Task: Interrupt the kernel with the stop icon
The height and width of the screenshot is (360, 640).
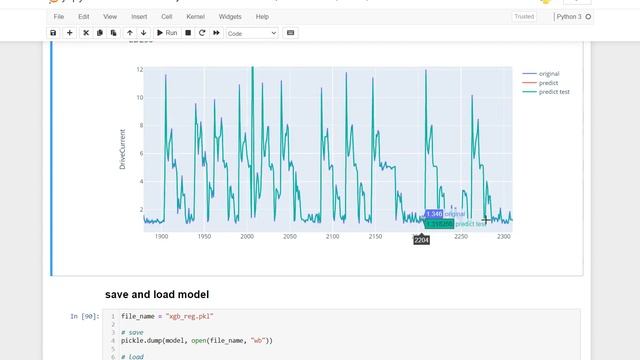Action: [x=188, y=33]
